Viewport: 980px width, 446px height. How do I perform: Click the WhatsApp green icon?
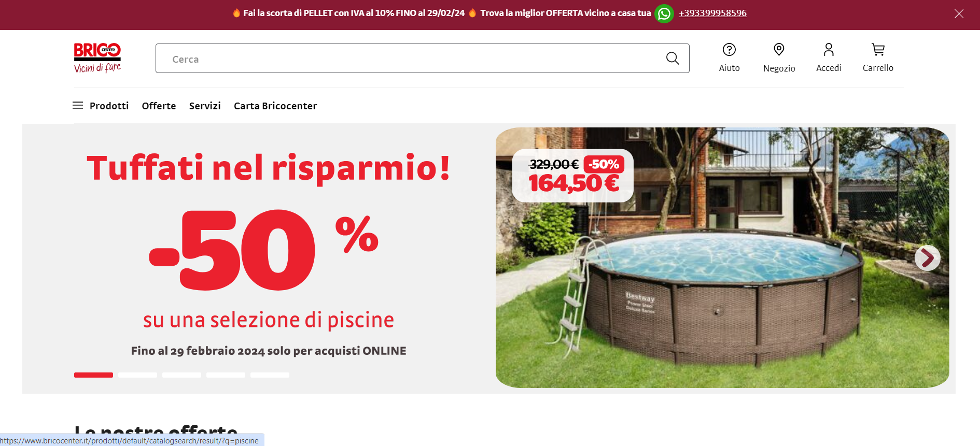pyautogui.click(x=664, y=13)
